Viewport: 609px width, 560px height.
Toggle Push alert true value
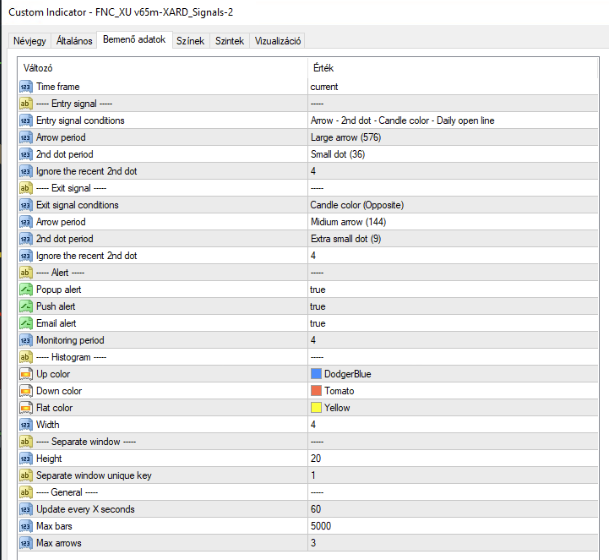[x=318, y=307]
